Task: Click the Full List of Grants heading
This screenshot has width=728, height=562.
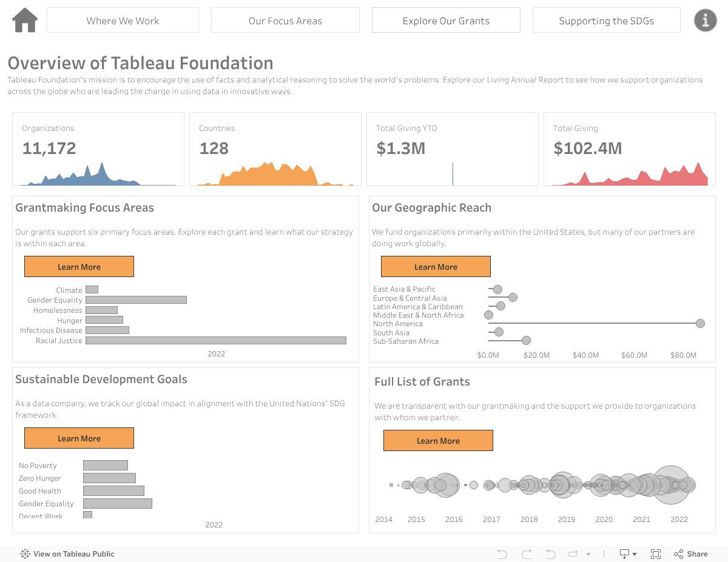Action: [x=422, y=382]
